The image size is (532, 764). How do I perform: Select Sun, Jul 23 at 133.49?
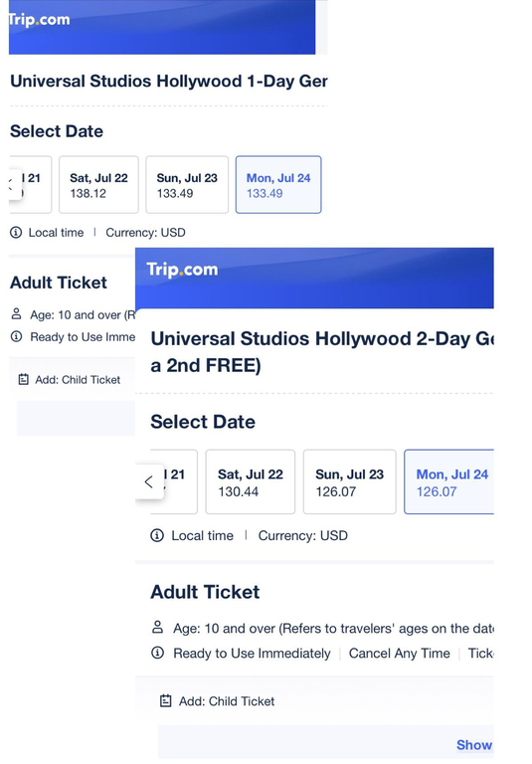[187, 185]
